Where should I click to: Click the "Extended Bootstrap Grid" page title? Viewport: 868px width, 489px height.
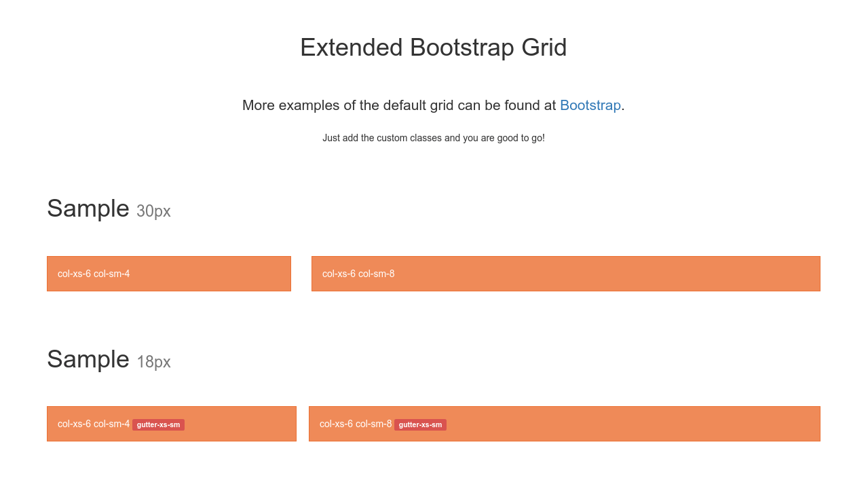[x=433, y=48]
